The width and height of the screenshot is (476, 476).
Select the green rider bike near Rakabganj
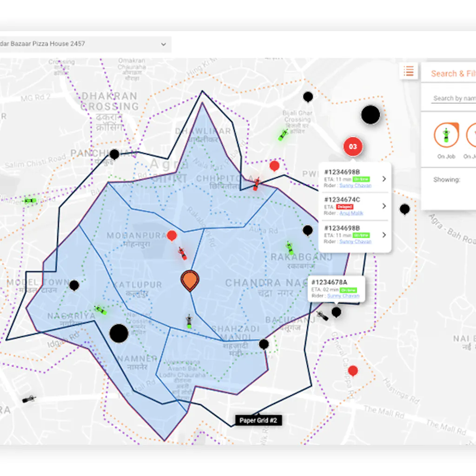click(290, 248)
